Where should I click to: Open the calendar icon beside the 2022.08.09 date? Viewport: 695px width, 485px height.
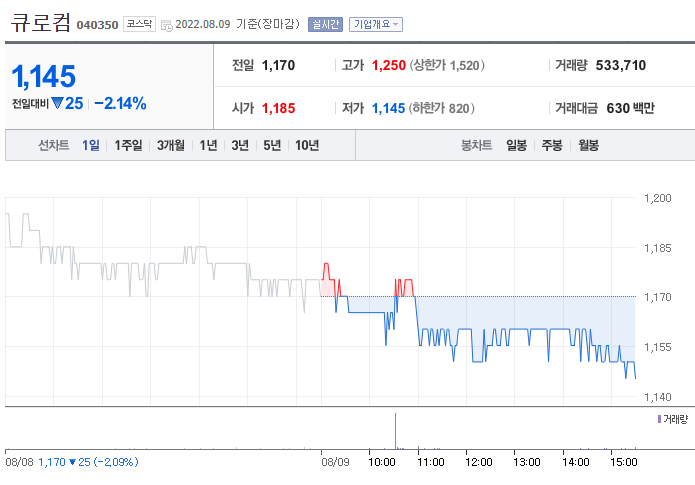point(167,26)
